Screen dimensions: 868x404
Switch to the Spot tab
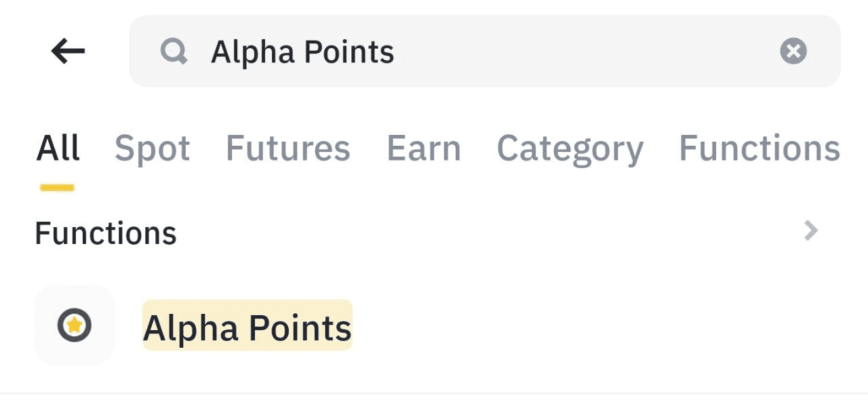(153, 148)
